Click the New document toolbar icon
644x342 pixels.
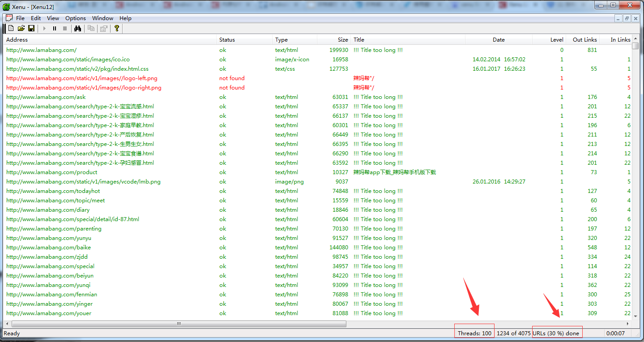click(11, 28)
